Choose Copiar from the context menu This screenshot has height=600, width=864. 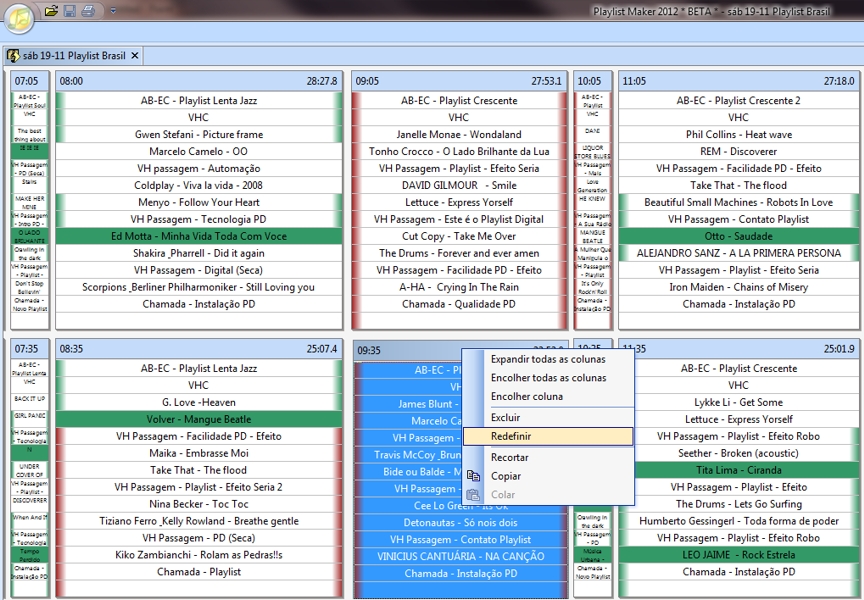[548, 476]
